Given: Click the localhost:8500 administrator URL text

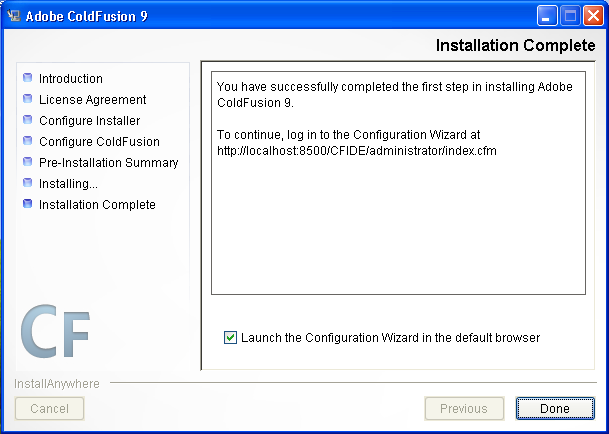Looking at the screenshot, I should point(357,151).
